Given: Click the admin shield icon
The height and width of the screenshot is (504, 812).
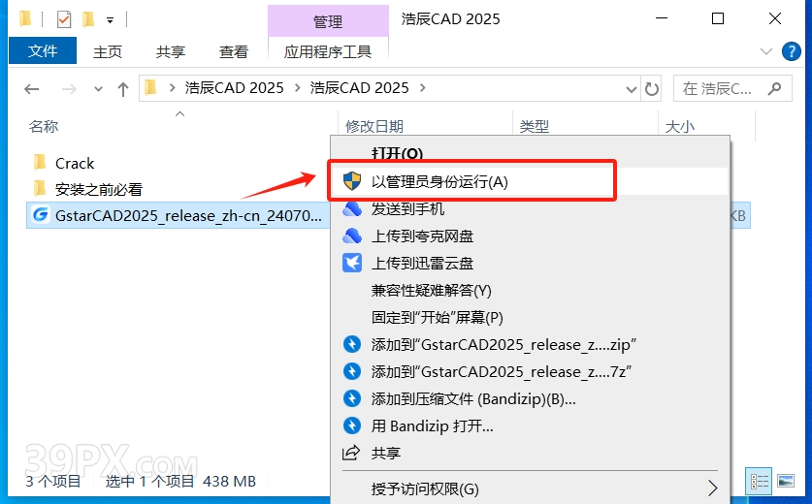Looking at the screenshot, I should 352,181.
